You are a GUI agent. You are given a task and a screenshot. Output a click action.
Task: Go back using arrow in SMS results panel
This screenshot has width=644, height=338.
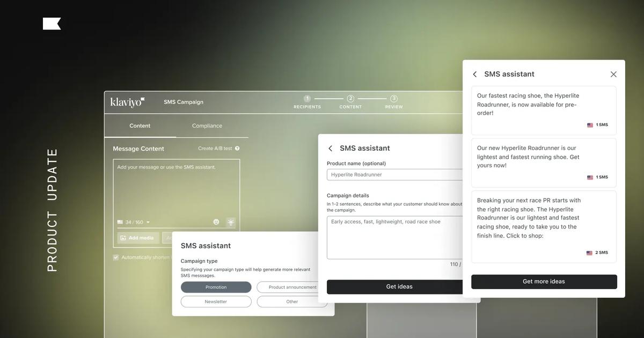click(x=475, y=75)
